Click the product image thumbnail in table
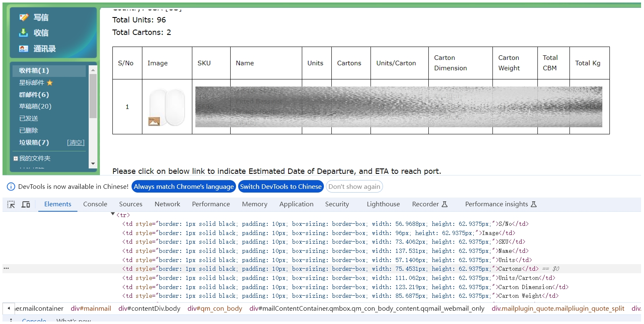644x324 pixels. point(167,107)
